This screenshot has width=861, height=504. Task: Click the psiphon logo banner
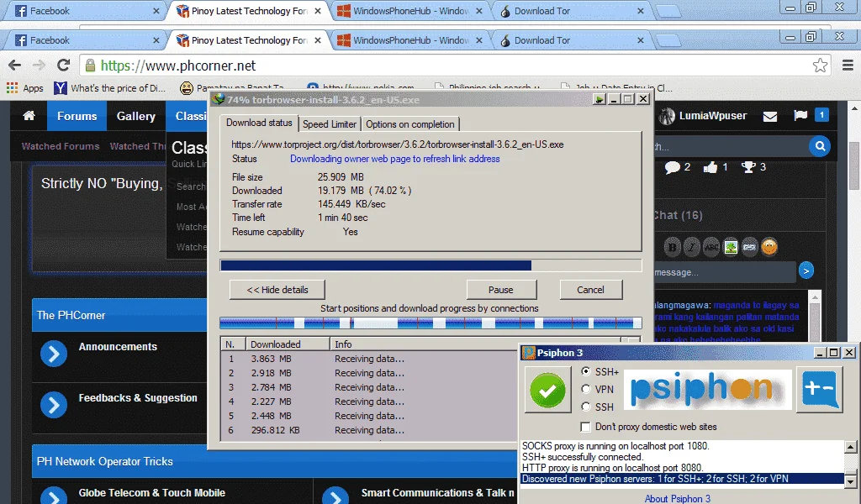point(708,390)
